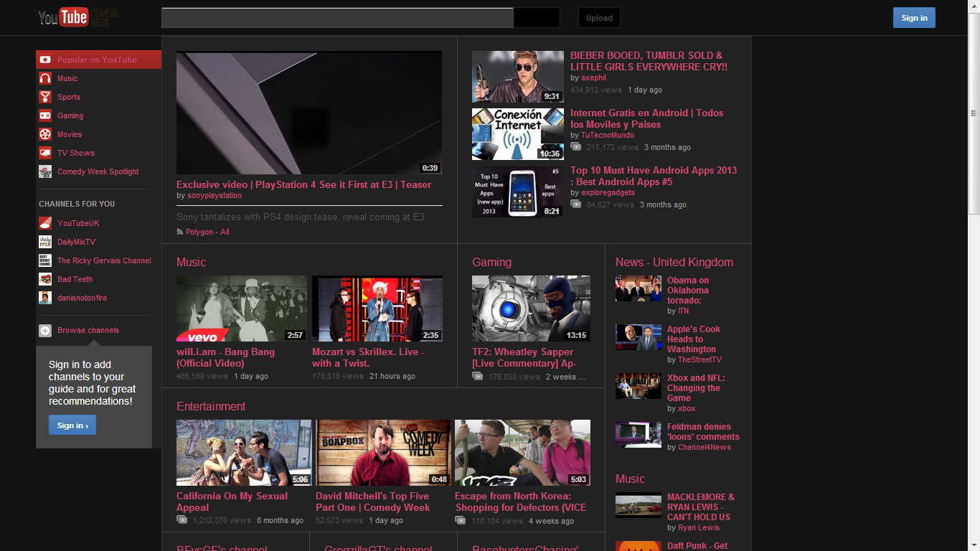Open The Ricky Gervais Channel avatar
The width and height of the screenshot is (980, 551).
45,260
